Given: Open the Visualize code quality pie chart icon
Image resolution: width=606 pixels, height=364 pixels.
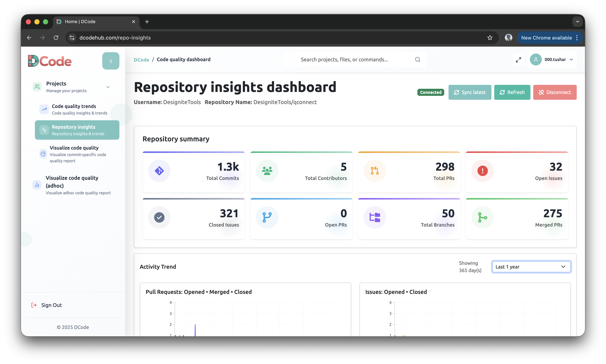Looking at the screenshot, I should tap(43, 154).
